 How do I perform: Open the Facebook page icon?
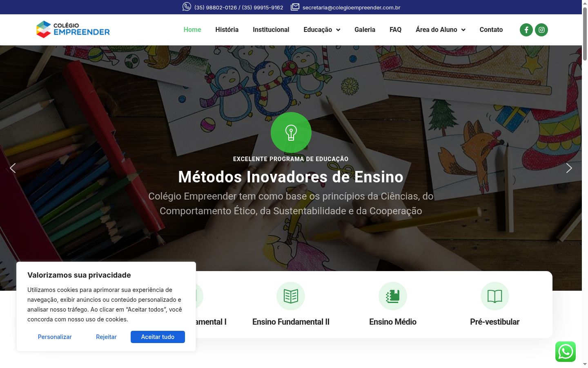point(526,30)
